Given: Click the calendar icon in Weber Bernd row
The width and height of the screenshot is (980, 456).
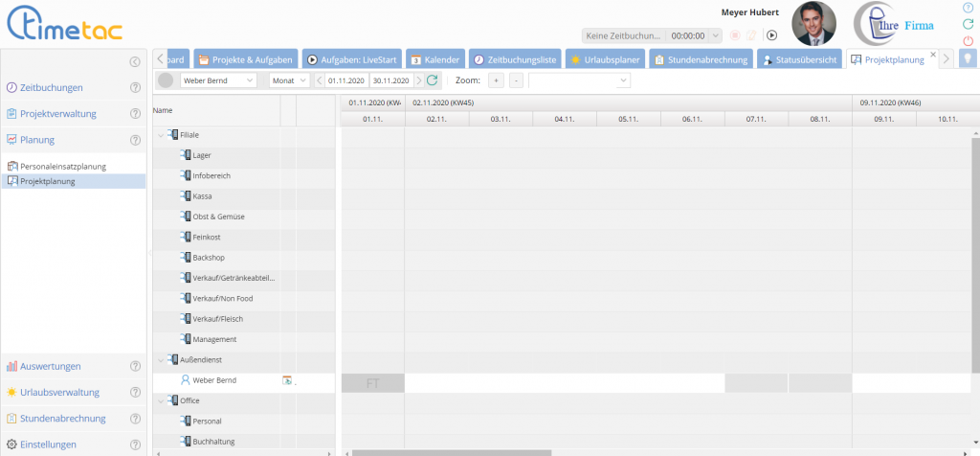Looking at the screenshot, I should tap(286, 380).
